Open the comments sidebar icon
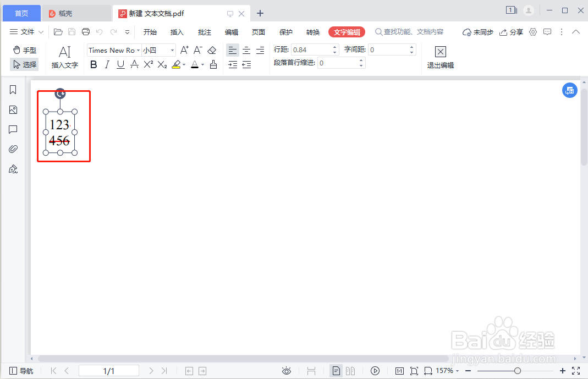Image resolution: width=588 pixels, height=379 pixels. [x=13, y=129]
